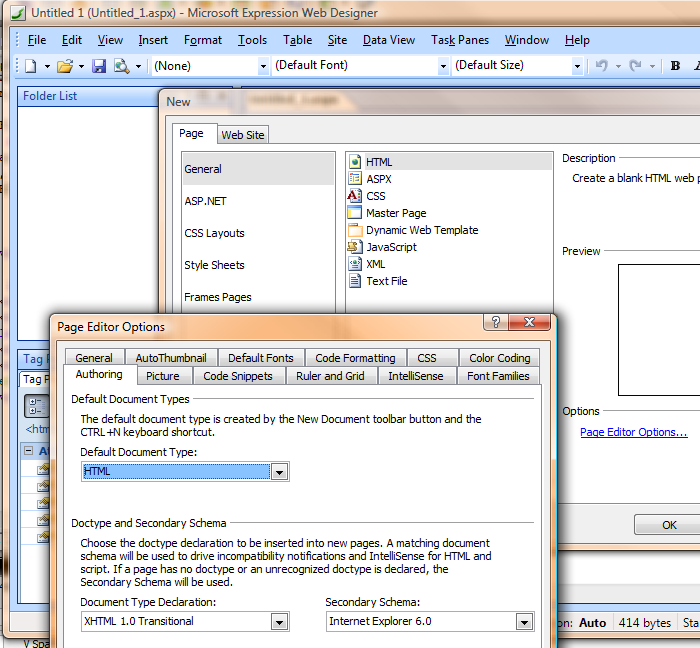Open the Insert menu
The height and width of the screenshot is (648, 700).
(153, 40)
